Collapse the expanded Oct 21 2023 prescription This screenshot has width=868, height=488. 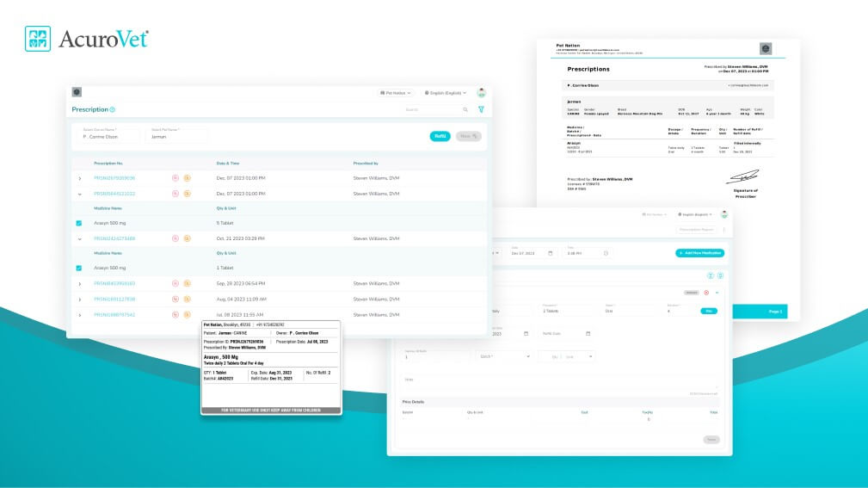coord(79,238)
